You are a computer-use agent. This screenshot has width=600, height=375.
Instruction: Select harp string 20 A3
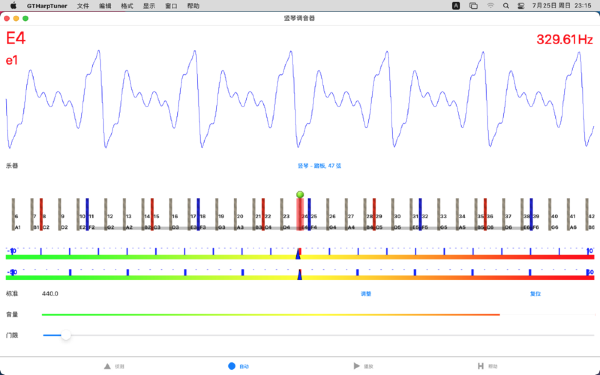pyautogui.click(x=235, y=214)
